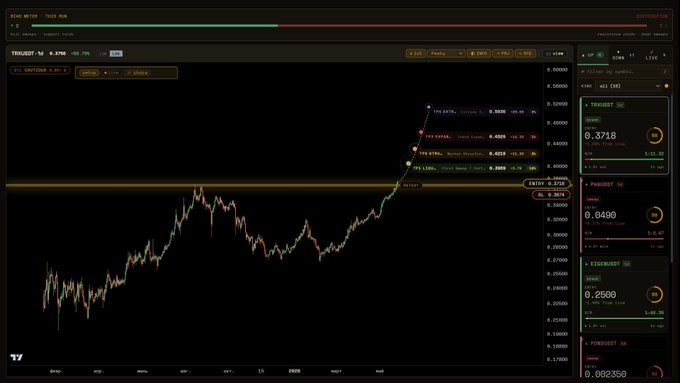Screen dimensions: 680x383
Task: Click the PHAUSDT card R/R progress bar
Action: (x=624, y=239)
